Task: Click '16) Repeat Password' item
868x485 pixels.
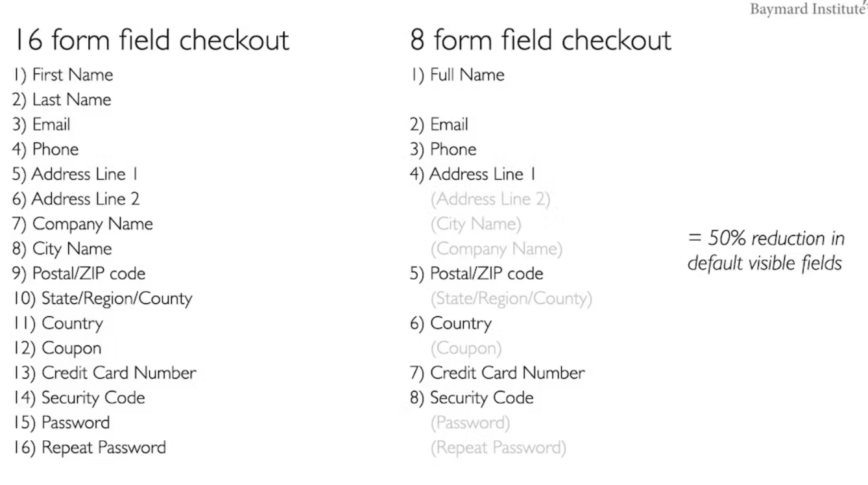Action: coord(88,447)
